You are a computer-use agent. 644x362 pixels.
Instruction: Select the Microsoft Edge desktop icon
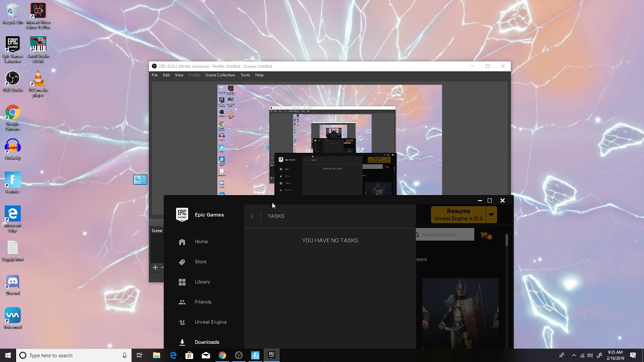tap(13, 219)
